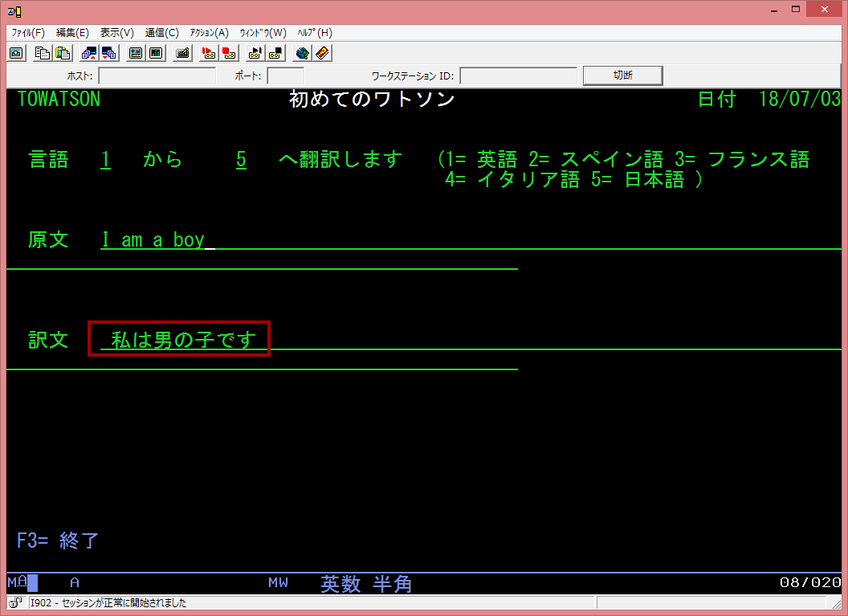This screenshot has width=848, height=616.
Task: Click the Send File to Host icon
Action: point(89,53)
